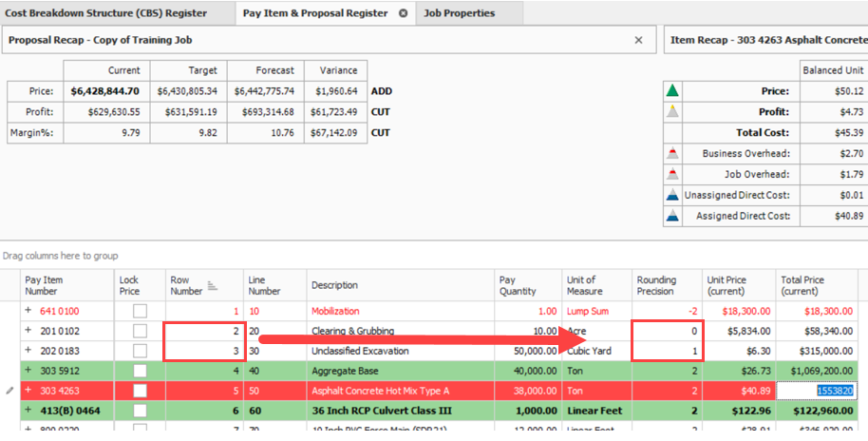The height and width of the screenshot is (441, 868).
Task: Expand pay item 413(B) 0464
Action: [28, 411]
